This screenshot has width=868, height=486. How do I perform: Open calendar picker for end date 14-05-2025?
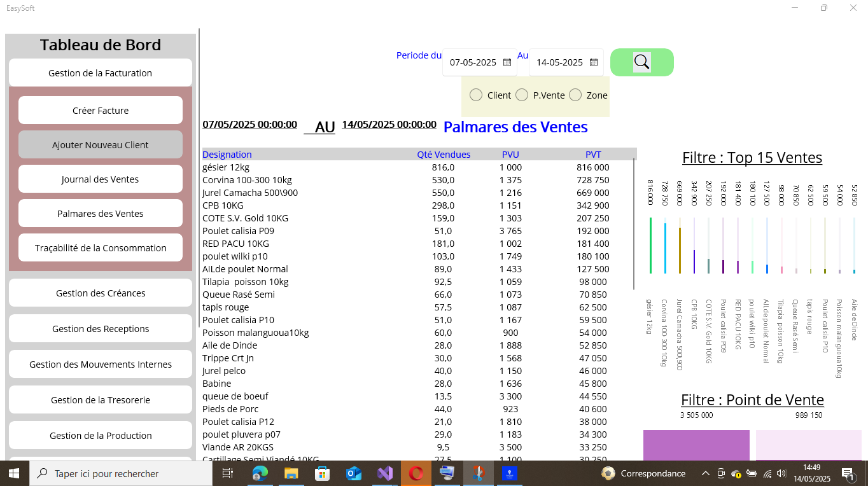click(x=594, y=62)
